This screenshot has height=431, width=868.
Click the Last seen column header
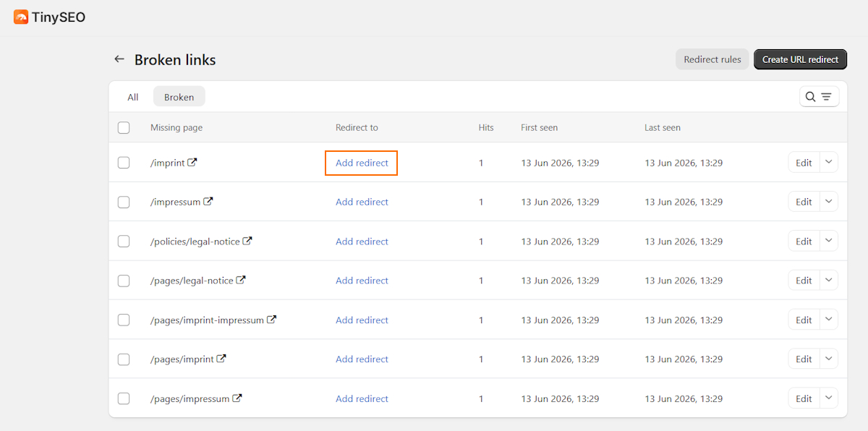click(663, 127)
